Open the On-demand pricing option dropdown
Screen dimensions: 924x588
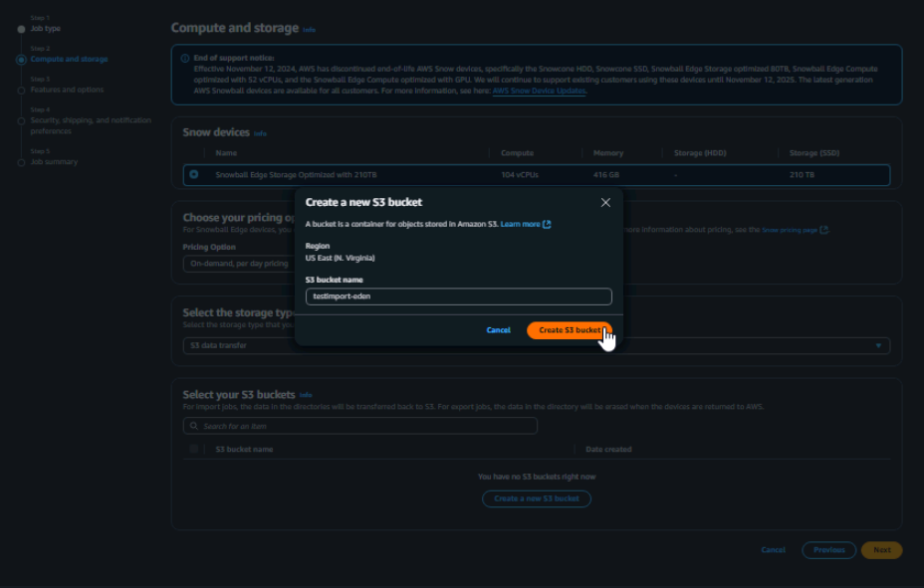[239, 264]
